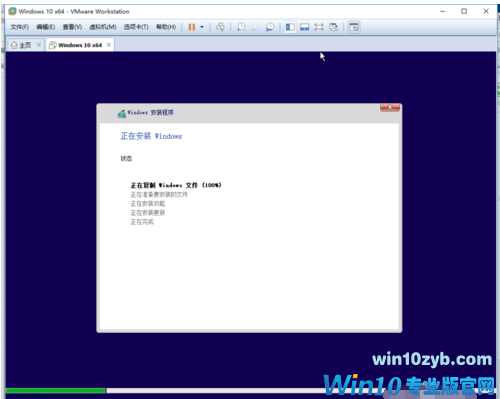Screen dimensions: 500x399
Task: Click the revert to snapshot icon
Action: [255, 27]
